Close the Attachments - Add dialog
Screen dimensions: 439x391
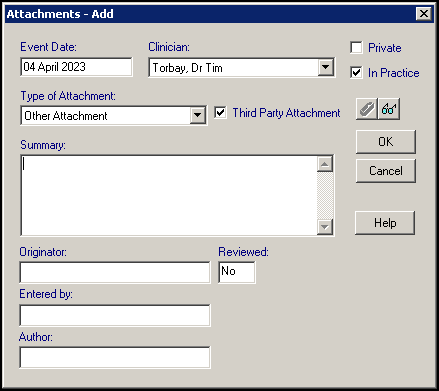coord(424,14)
